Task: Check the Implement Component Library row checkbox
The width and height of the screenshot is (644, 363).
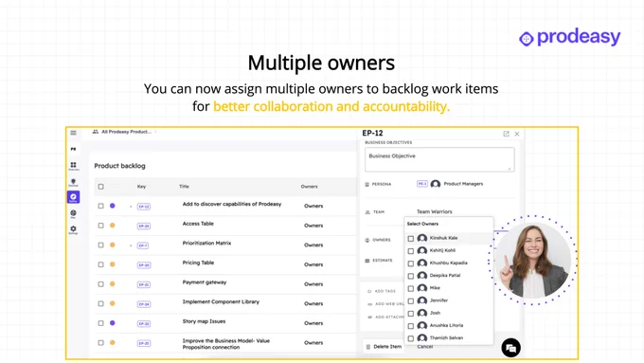Action: pyautogui.click(x=100, y=303)
